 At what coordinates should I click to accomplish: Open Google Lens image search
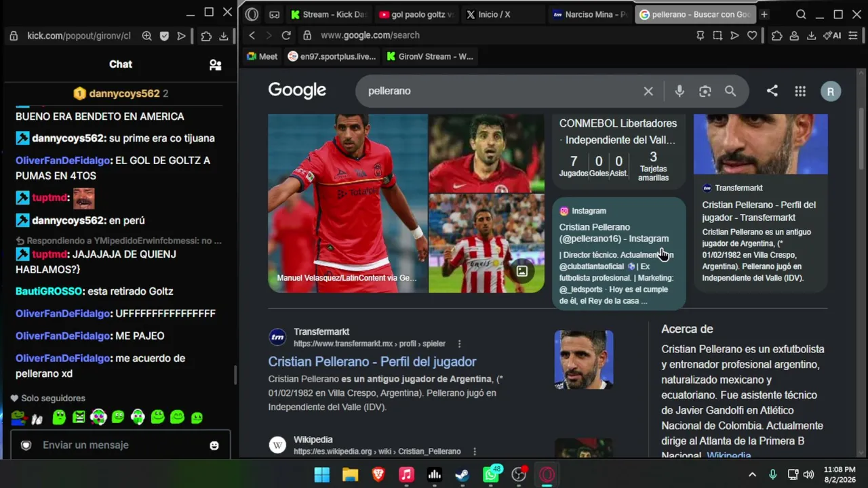(705, 91)
